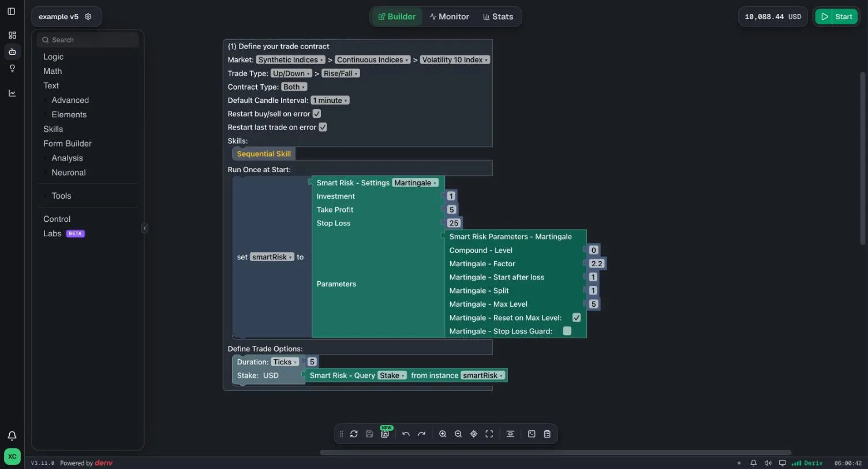
Task: Open the Logic blocks category
Action: pos(53,57)
